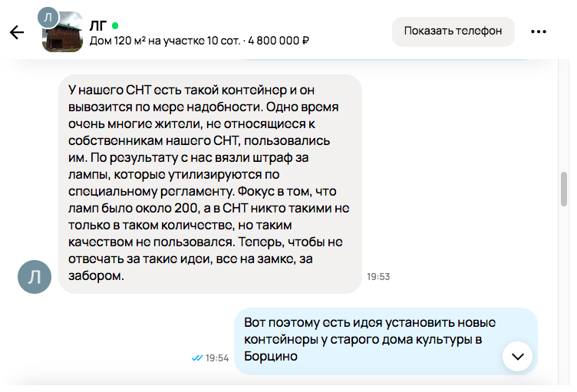The image size is (577, 392).
Task: Click the 4 800 000 ₽ price
Action: click(x=279, y=41)
